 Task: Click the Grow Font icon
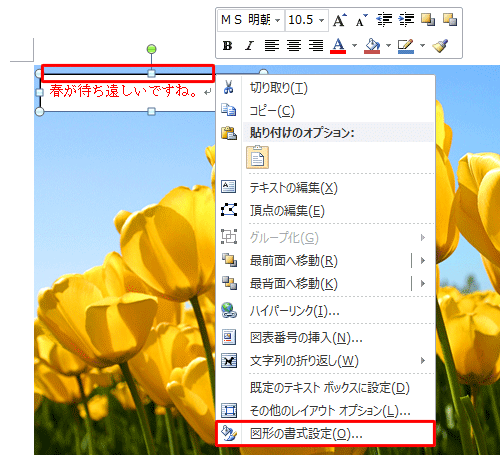point(340,20)
